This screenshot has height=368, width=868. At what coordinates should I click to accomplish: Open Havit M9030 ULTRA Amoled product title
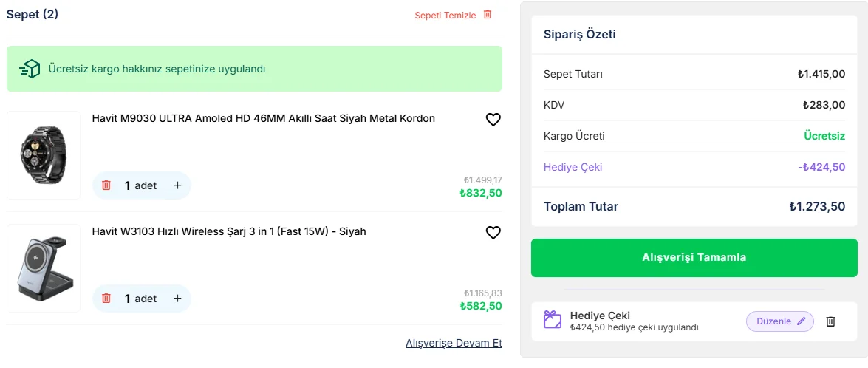[263, 118]
